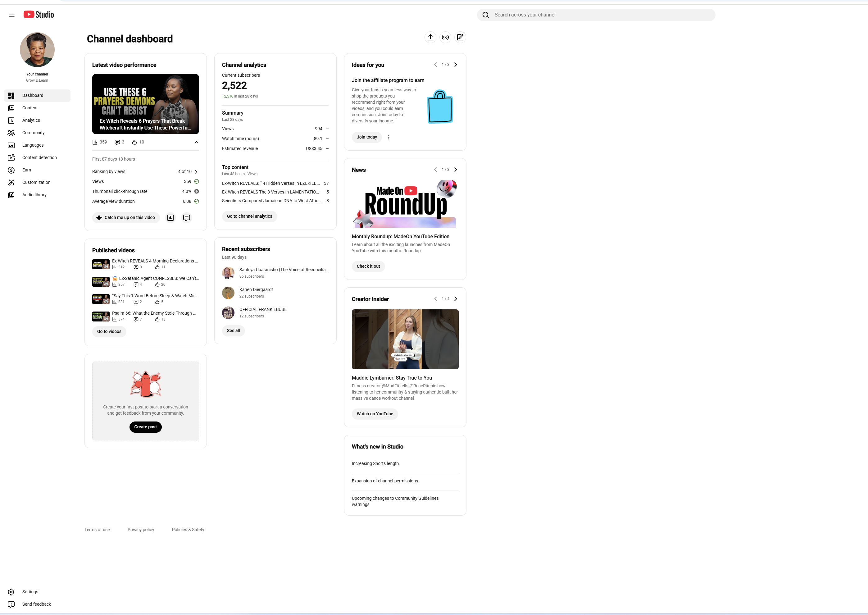This screenshot has width=868, height=615.
Task: Click Policies & Safety footer link
Action: point(188,530)
